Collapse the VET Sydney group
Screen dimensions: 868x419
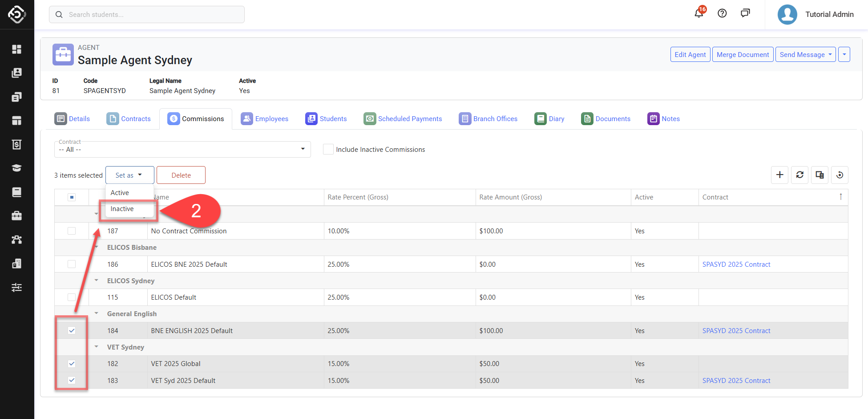point(97,347)
